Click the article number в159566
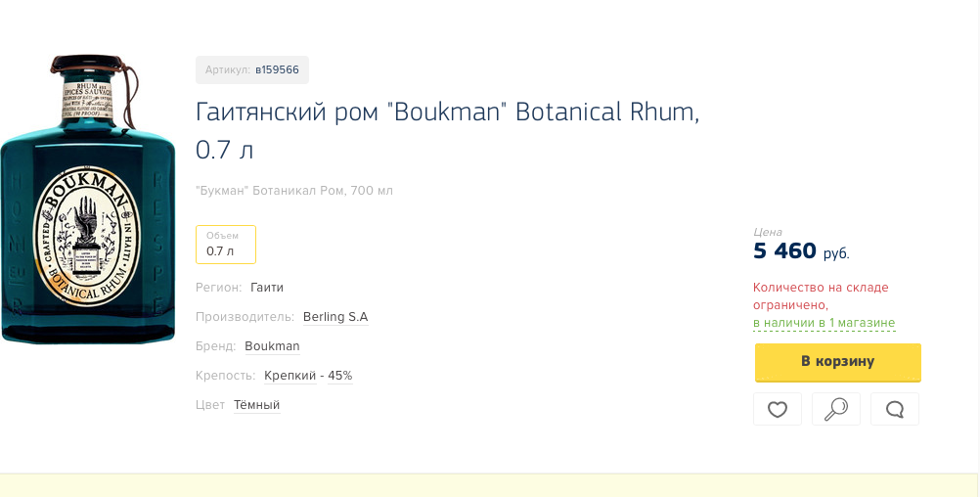 pos(277,70)
